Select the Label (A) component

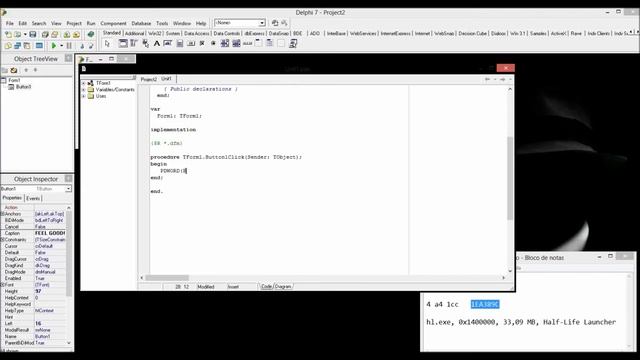157,43
